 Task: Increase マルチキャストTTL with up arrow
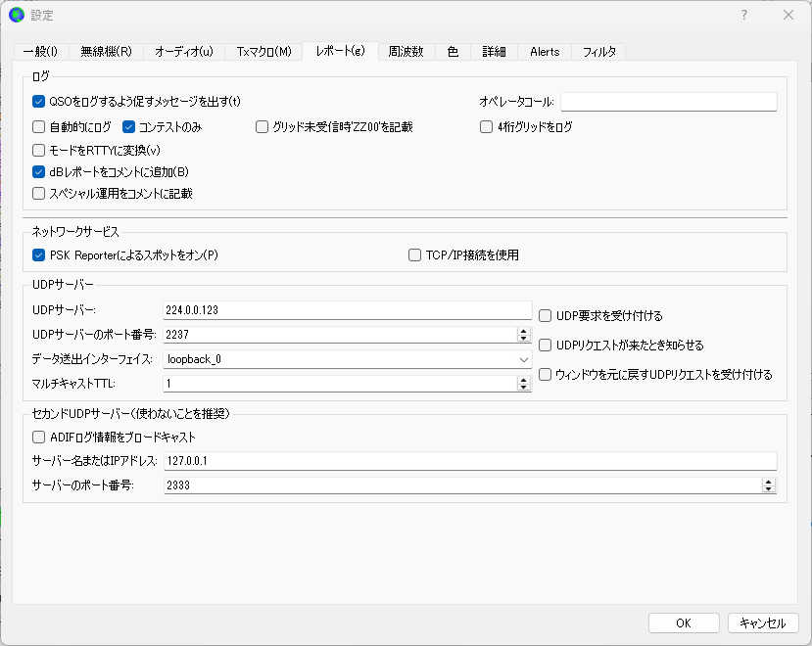524,380
